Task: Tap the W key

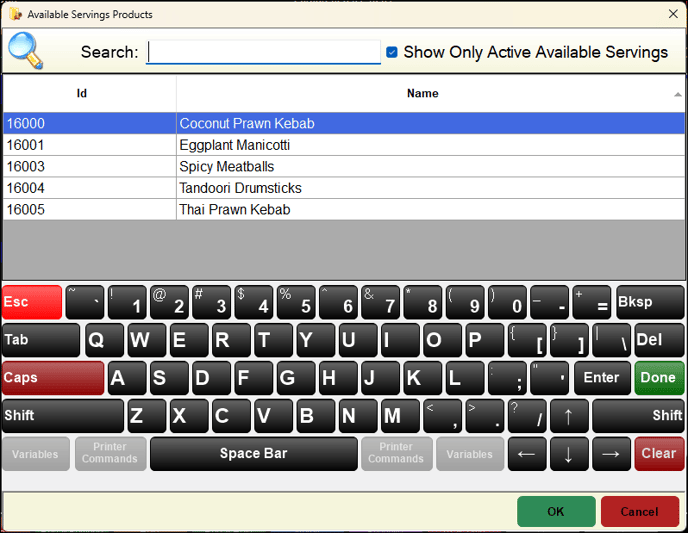Action: click(147, 340)
